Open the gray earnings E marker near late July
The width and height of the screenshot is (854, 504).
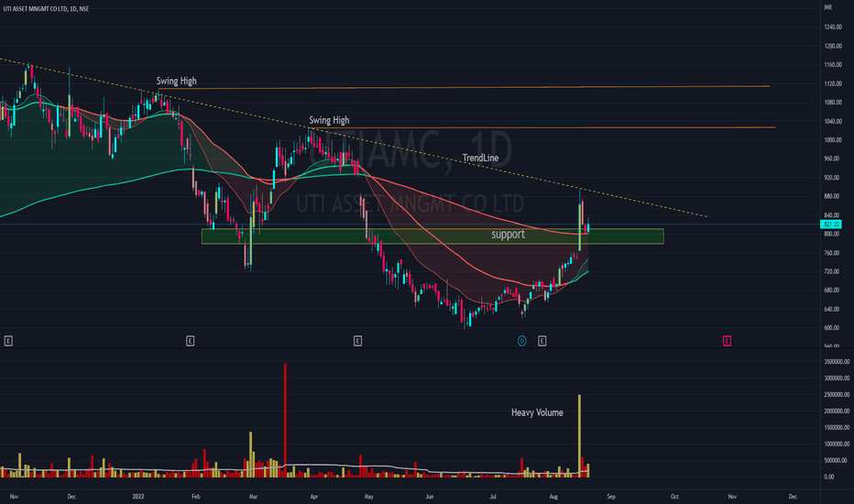click(542, 341)
